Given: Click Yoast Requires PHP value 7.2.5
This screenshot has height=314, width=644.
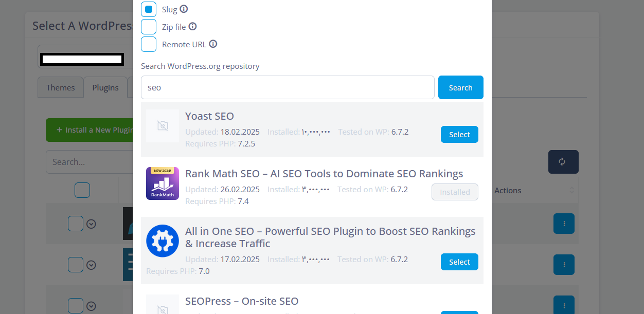Looking at the screenshot, I should (x=246, y=144).
